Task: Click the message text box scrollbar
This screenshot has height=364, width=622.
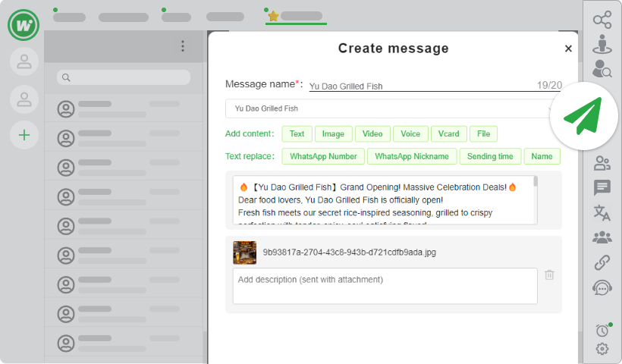Action: pyautogui.click(x=536, y=181)
